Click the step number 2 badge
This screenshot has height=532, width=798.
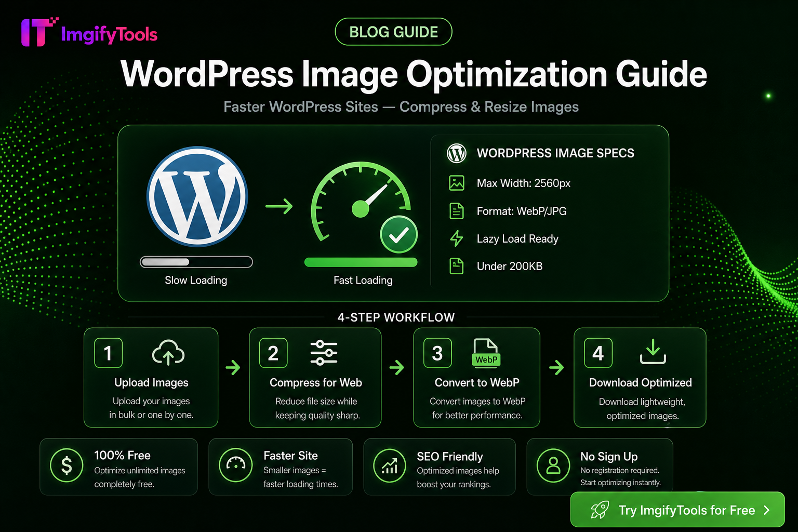273,353
